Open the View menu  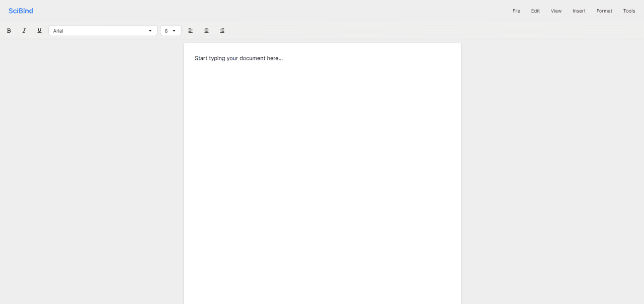[556, 11]
